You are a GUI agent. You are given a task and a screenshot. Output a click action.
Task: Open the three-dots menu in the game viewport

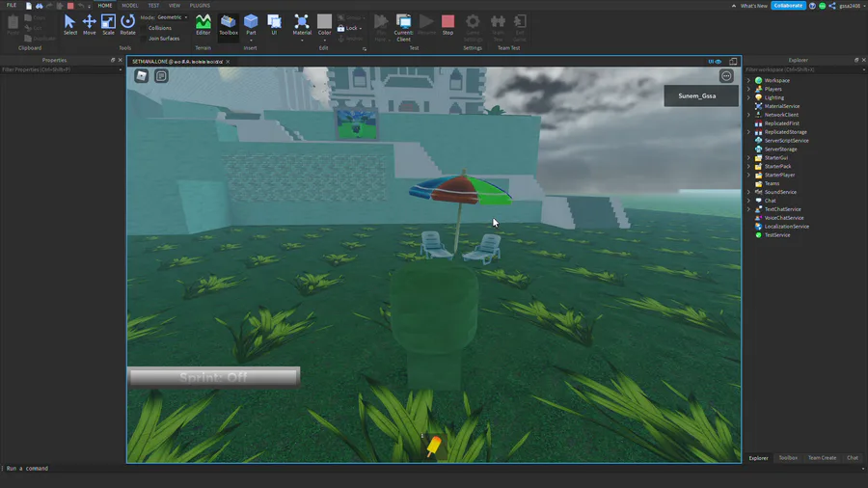coord(726,76)
